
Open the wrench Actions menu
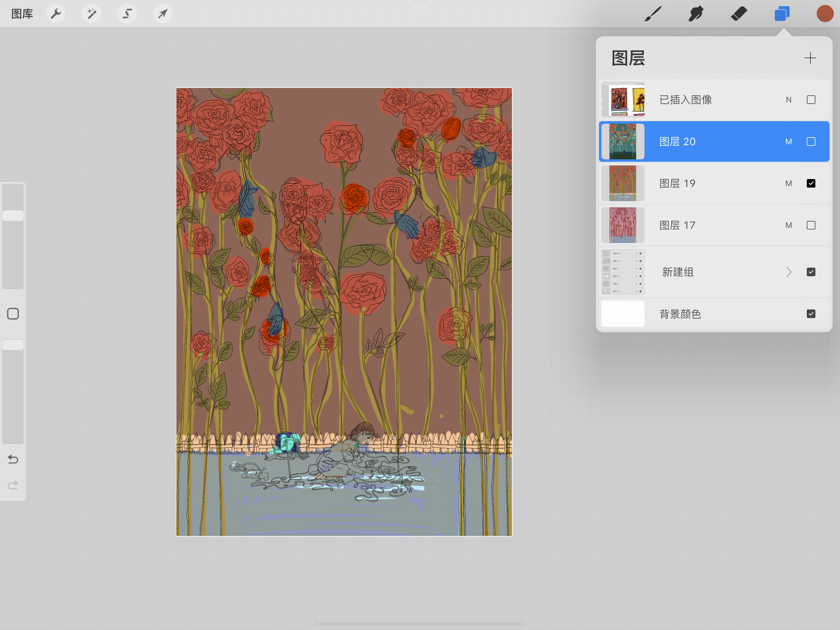click(x=56, y=14)
